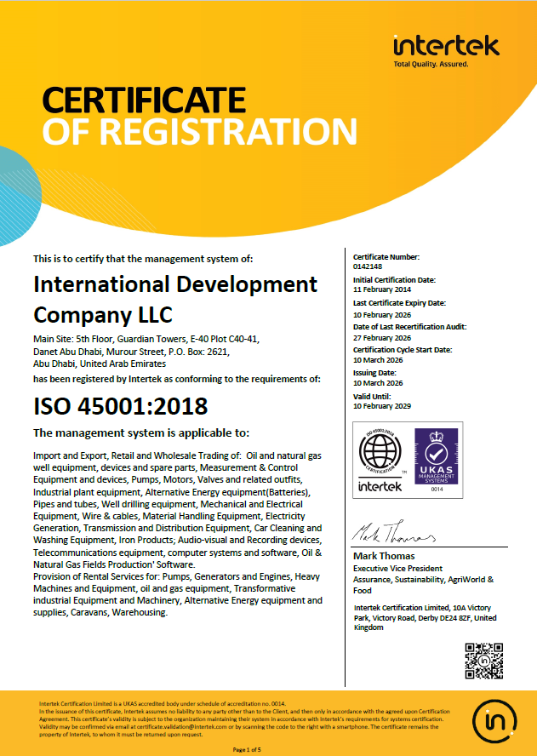The width and height of the screenshot is (537, 756).
Task: Click the circular 'in' Intertek footer emblem
Action: coord(494,721)
